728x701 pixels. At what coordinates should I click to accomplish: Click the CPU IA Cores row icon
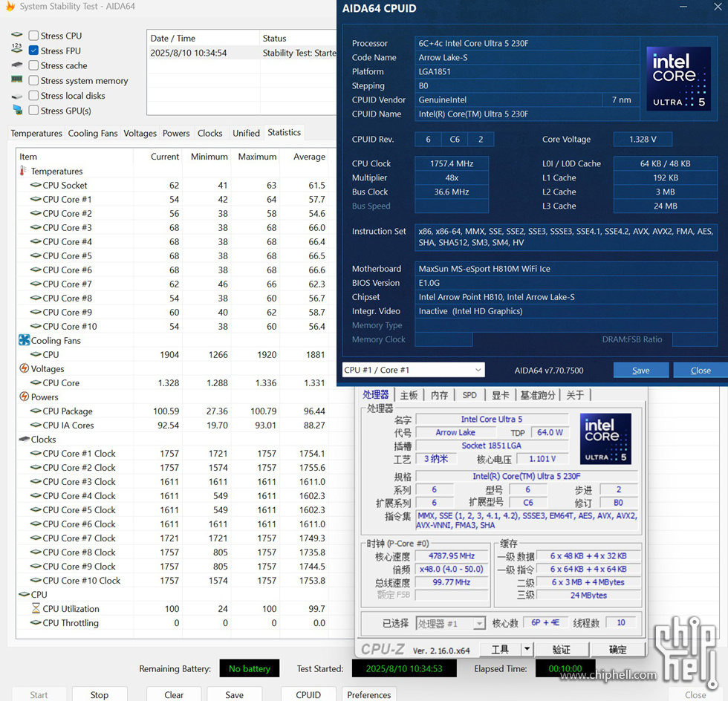[x=36, y=425]
